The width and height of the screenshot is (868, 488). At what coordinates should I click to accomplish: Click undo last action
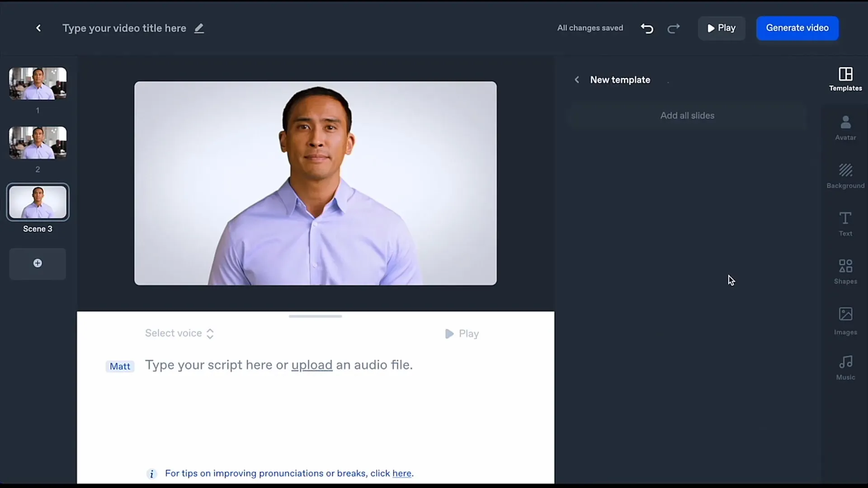pos(647,28)
